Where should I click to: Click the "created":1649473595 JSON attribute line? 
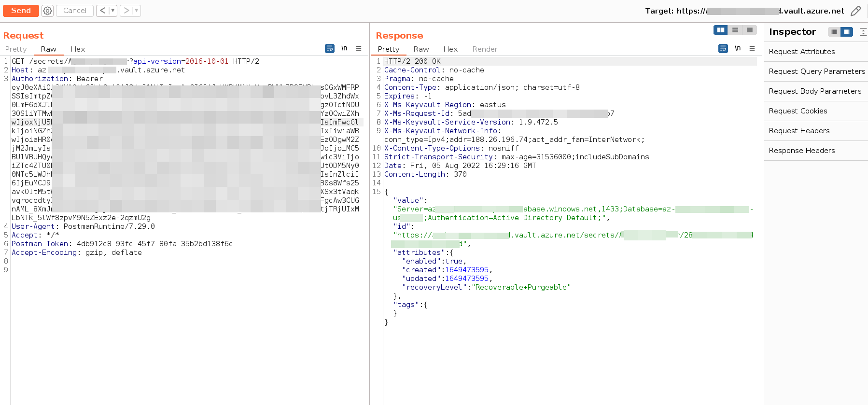[x=447, y=270]
